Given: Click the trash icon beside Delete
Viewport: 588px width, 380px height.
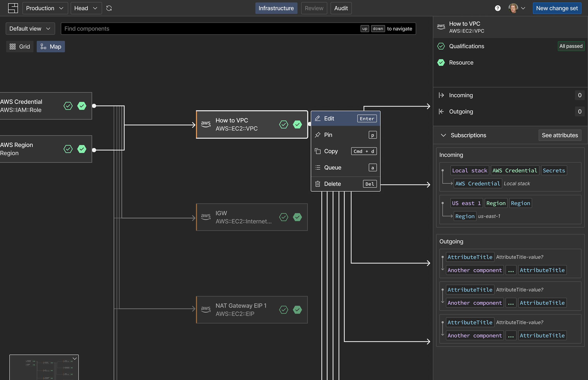Looking at the screenshot, I should pyautogui.click(x=317, y=184).
